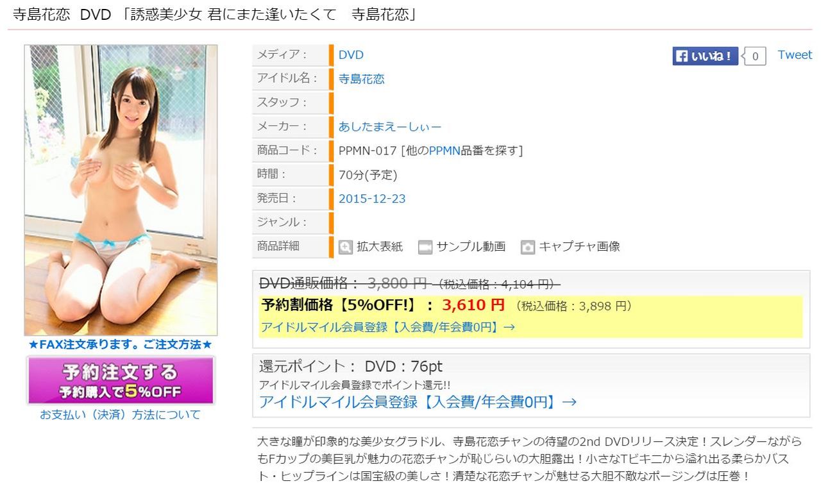The height and width of the screenshot is (504, 821).
Task: Click the Tweet link
Action: [x=795, y=55]
